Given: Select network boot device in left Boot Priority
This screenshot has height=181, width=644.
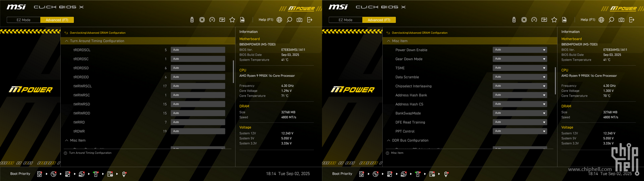Looking at the screenshot, I should [x=124, y=174].
